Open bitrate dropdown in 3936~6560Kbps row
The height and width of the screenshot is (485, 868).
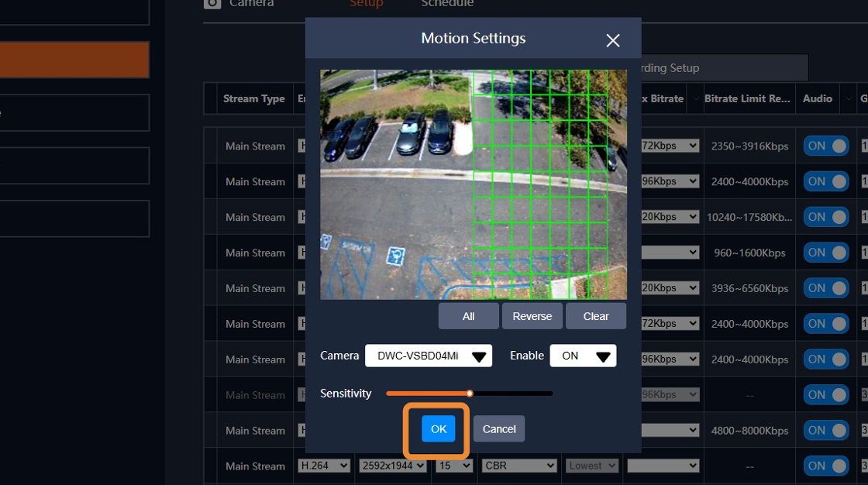pos(670,287)
